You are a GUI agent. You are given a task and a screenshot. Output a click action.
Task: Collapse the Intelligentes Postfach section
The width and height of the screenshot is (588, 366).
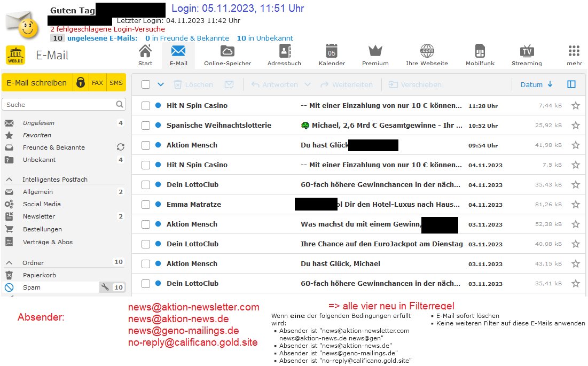10,179
